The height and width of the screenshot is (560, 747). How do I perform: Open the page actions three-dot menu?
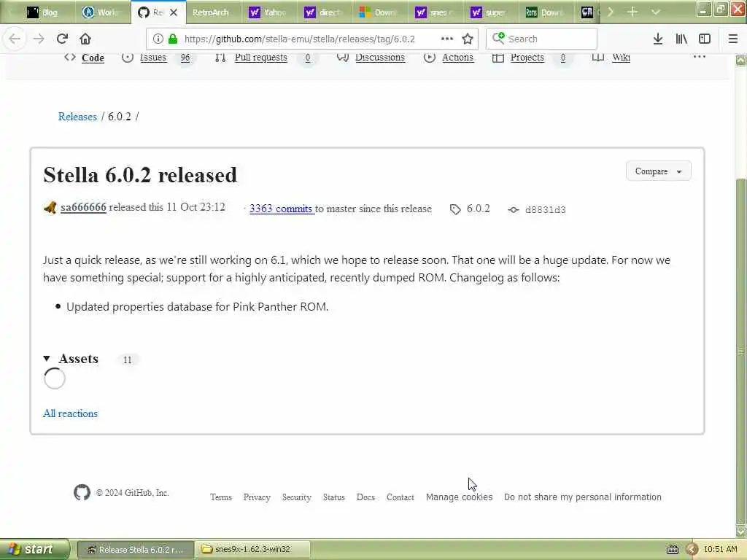coord(447,39)
